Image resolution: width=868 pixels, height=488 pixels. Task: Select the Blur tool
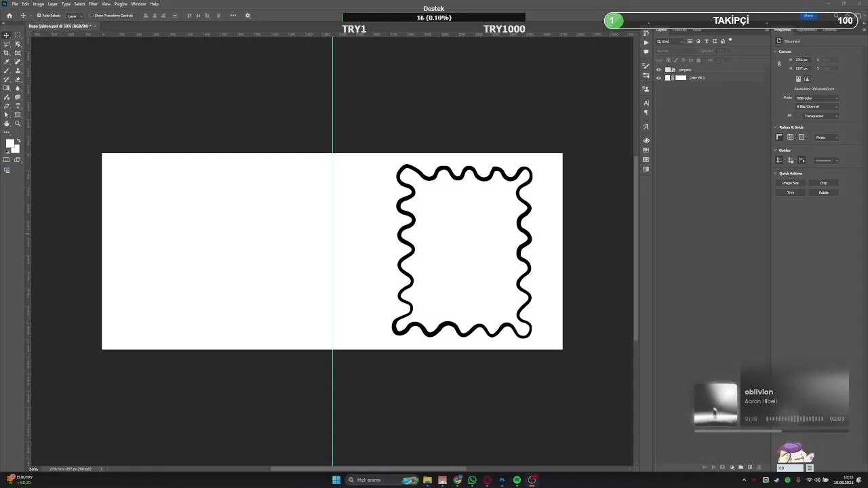click(18, 88)
